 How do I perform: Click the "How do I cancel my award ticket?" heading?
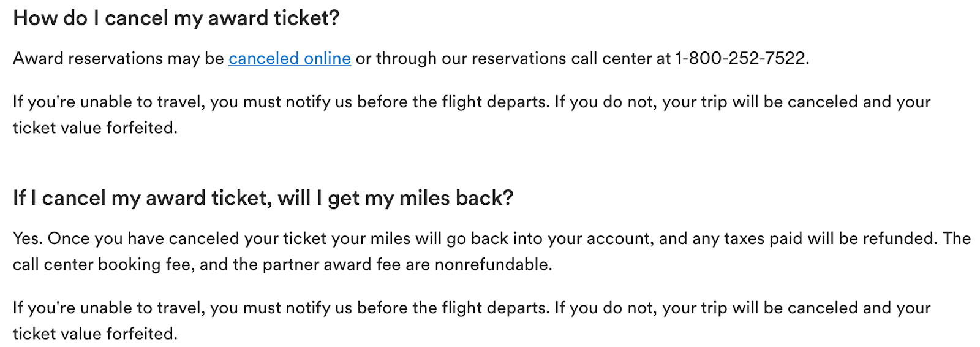pyautogui.click(x=176, y=18)
